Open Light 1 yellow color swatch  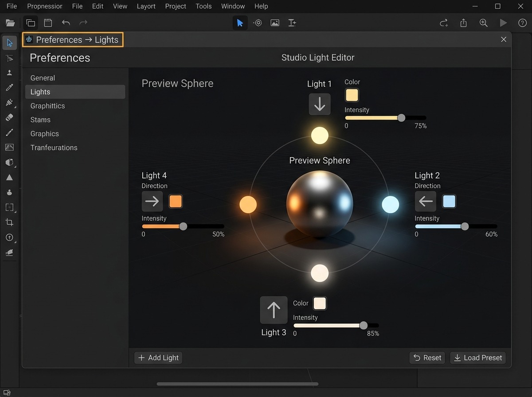[x=352, y=95]
